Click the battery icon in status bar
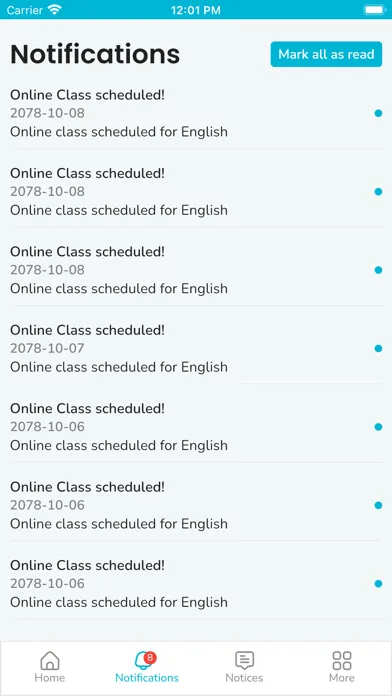Image resolution: width=392 pixels, height=696 pixels. (375, 9)
